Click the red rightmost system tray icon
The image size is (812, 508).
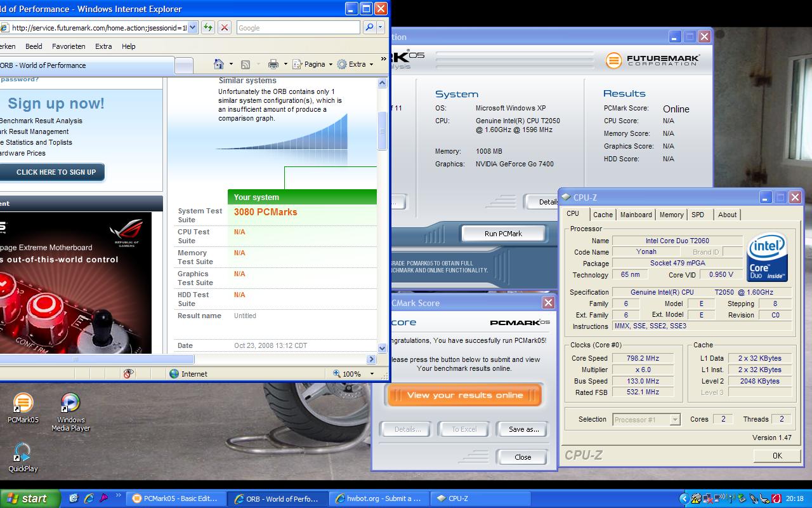tap(776, 498)
